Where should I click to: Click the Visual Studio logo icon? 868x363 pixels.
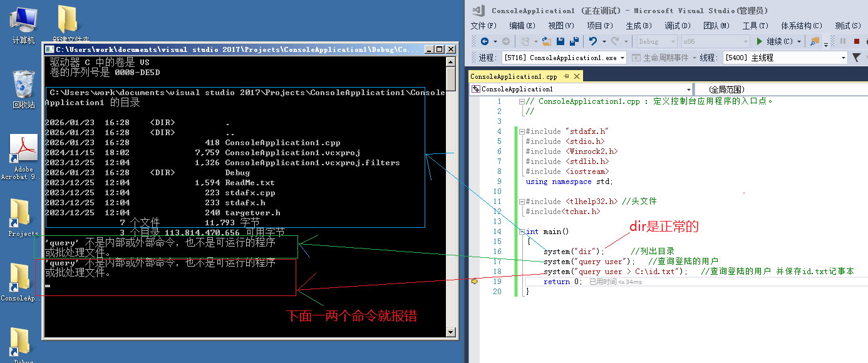tap(479, 10)
